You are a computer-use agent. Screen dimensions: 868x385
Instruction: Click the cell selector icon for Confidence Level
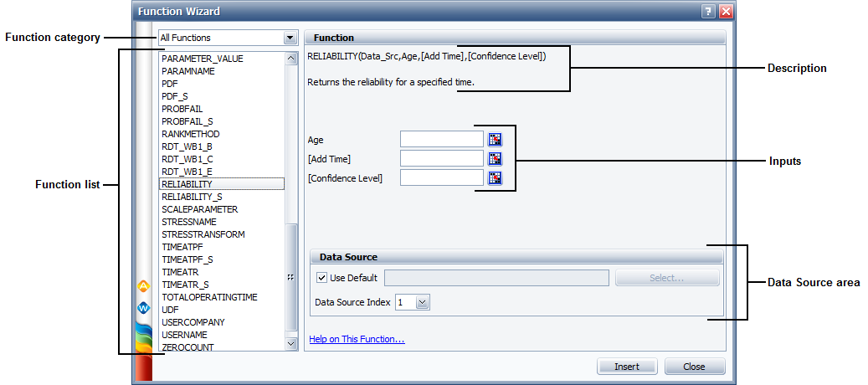(x=495, y=177)
